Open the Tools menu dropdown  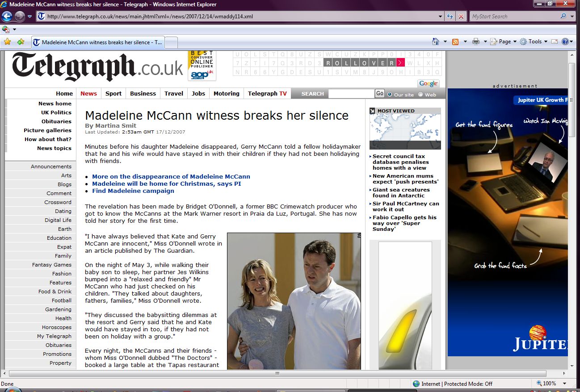[535, 42]
